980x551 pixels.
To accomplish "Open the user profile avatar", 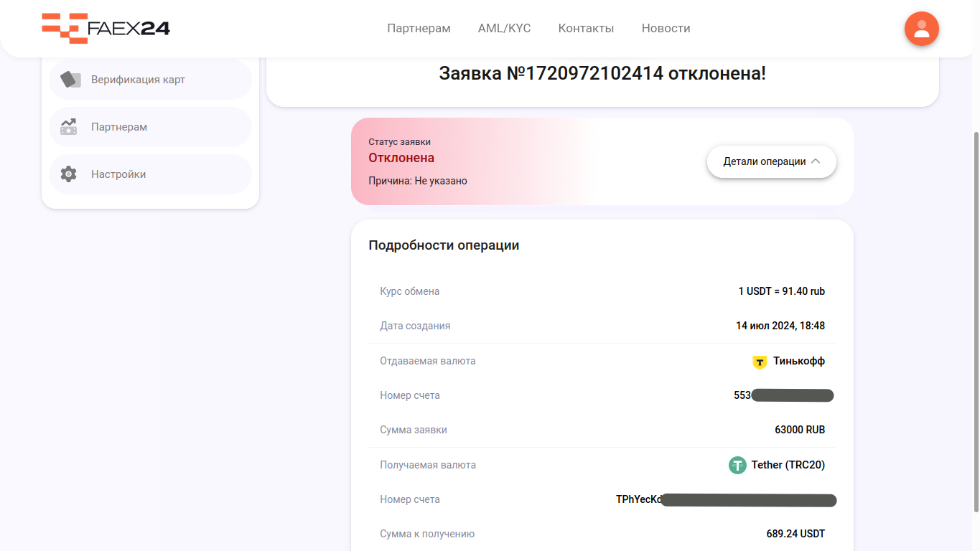I will click(x=922, y=29).
